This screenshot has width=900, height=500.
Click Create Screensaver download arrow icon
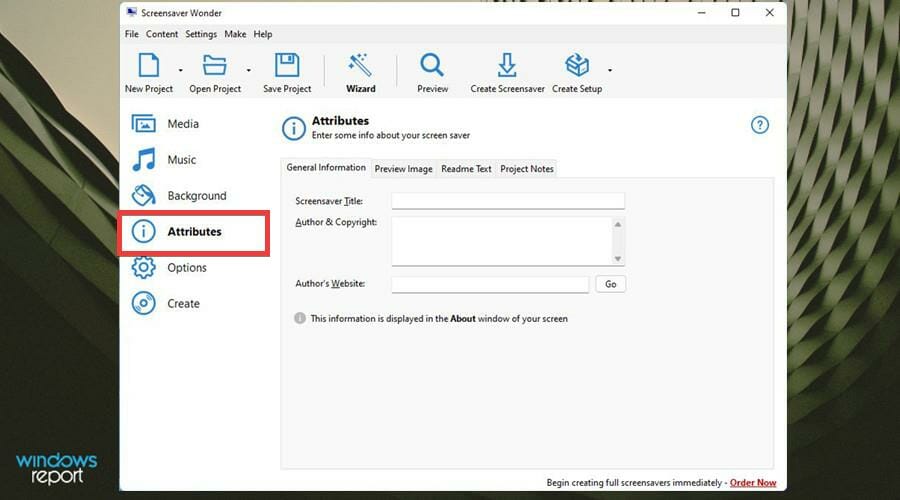pyautogui.click(x=507, y=65)
